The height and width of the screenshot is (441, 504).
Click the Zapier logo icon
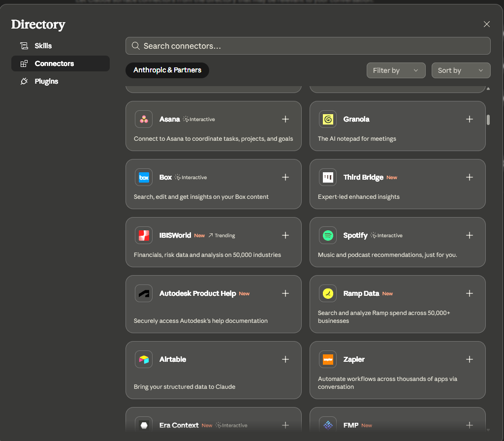(328, 359)
